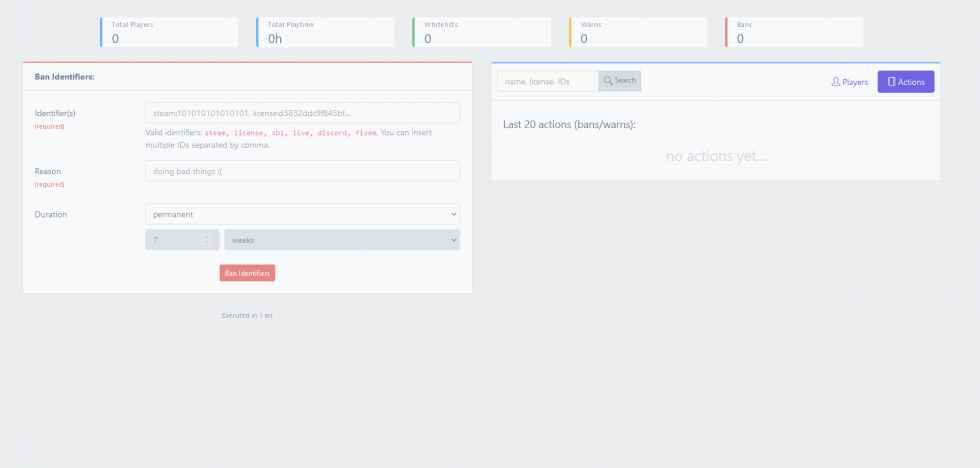The width and height of the screenshot is (980, 468).
Task: Switch to the Players tab
Action: coord(849,82)
